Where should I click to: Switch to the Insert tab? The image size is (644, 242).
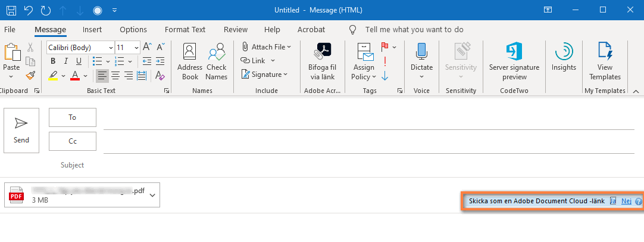pyautogui.click(x=92, y=30)
